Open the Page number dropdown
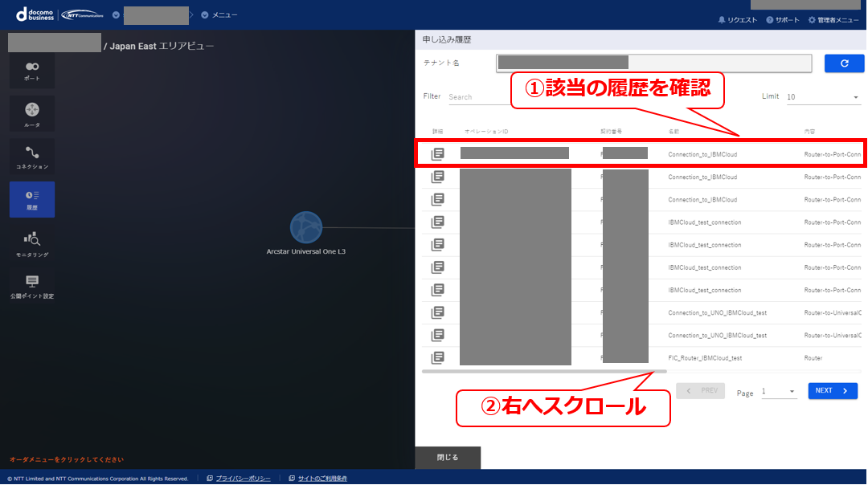Image resolution: width=868 pixels, height=485 pixels. coord(778,392)
